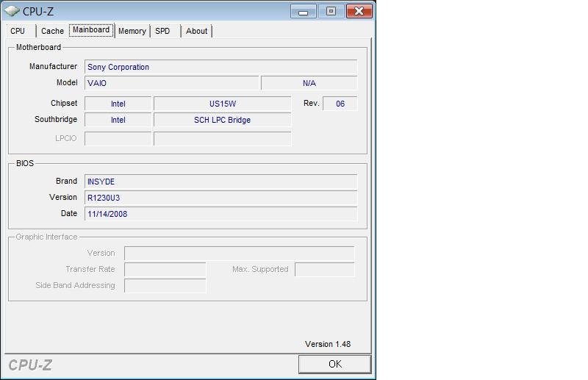The width and height of the screenshot is (588, 380).
Task: Maximize the CPU-Z window
Action: [331, 11]
